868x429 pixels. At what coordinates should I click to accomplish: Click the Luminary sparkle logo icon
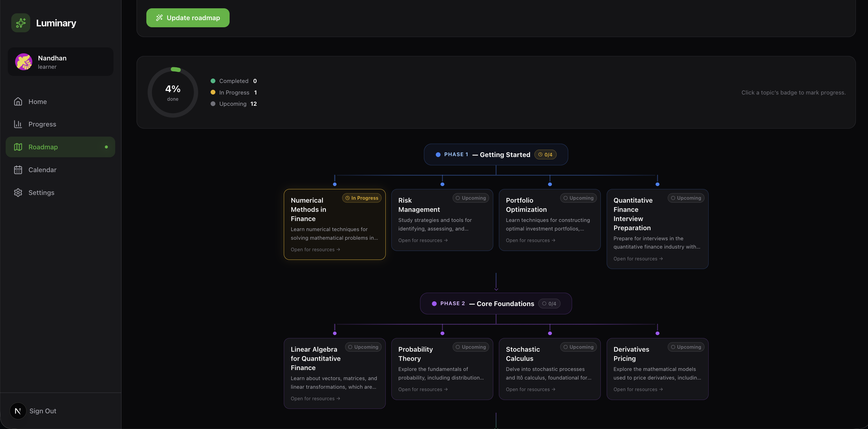20,23
